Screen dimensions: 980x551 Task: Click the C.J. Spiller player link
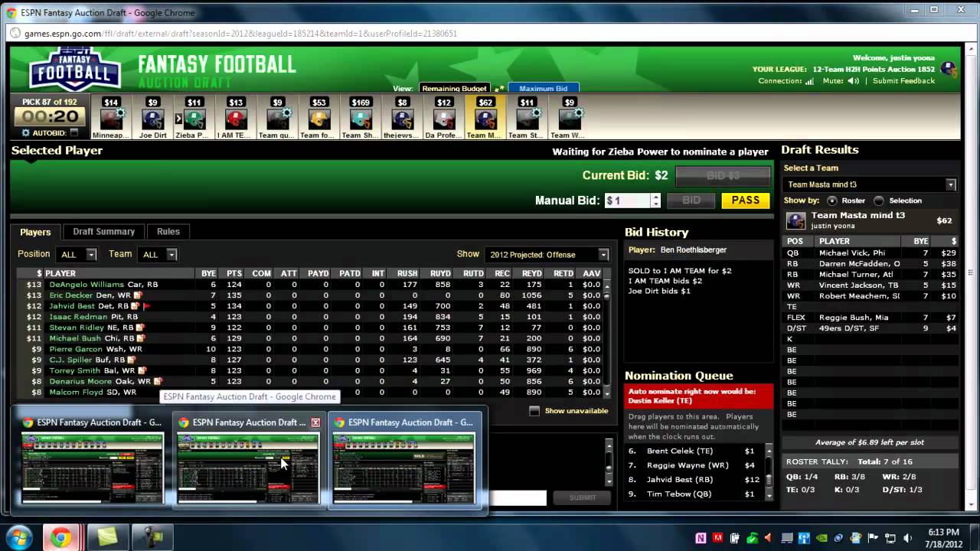pos(70,360)
